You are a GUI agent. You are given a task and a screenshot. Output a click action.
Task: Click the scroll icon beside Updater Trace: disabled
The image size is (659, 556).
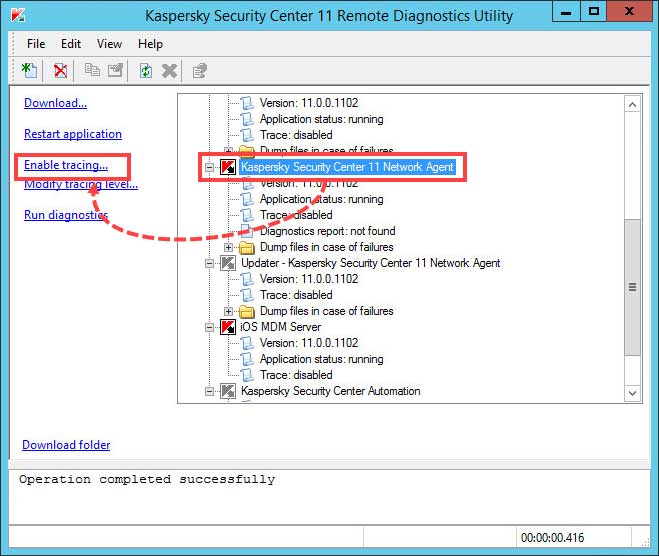247,295
